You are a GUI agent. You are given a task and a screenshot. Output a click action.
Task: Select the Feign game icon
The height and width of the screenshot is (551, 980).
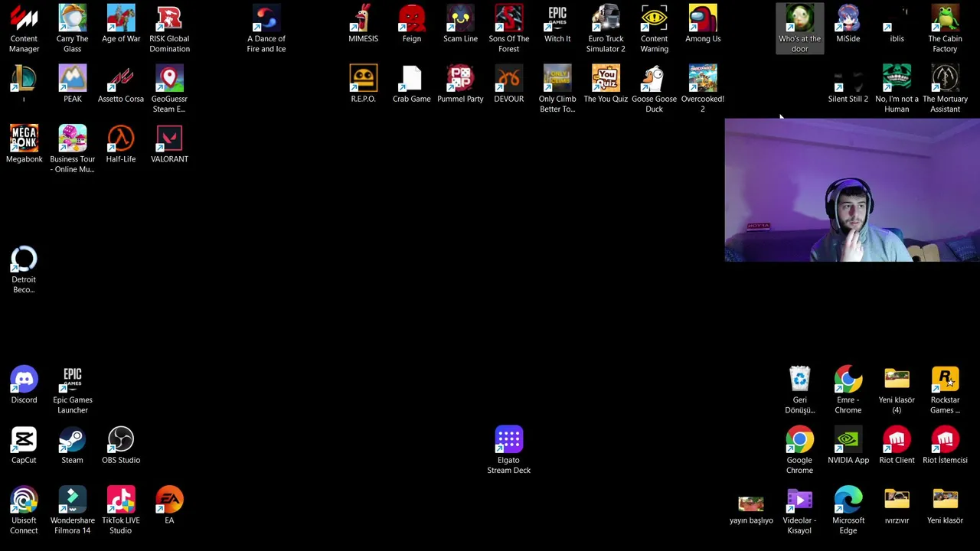coord(412,24)
